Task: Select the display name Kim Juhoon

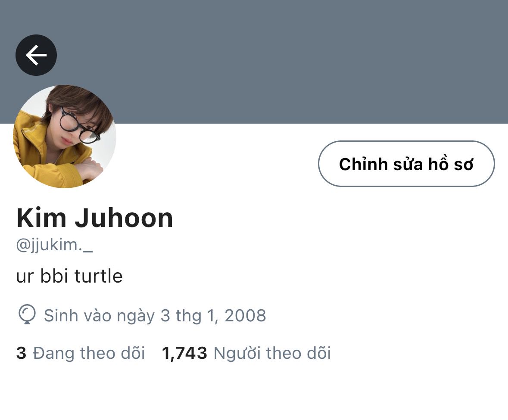Action: (x=95, y=218)
